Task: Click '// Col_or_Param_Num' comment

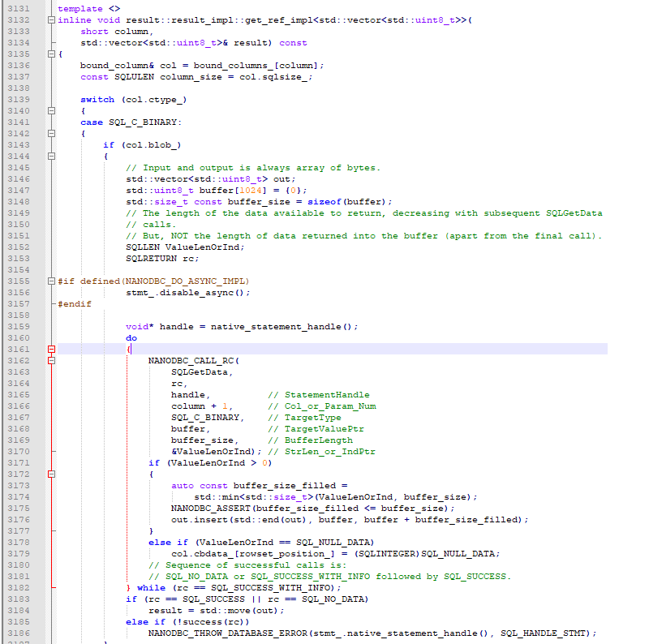Action: [321, 406]
